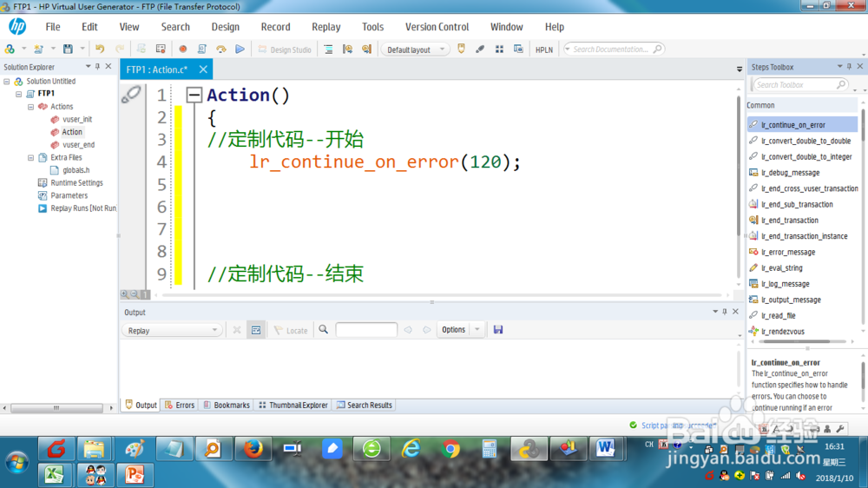Click the step-by-step replay icon before Play

pyautogui.click(x=220, y=49)
